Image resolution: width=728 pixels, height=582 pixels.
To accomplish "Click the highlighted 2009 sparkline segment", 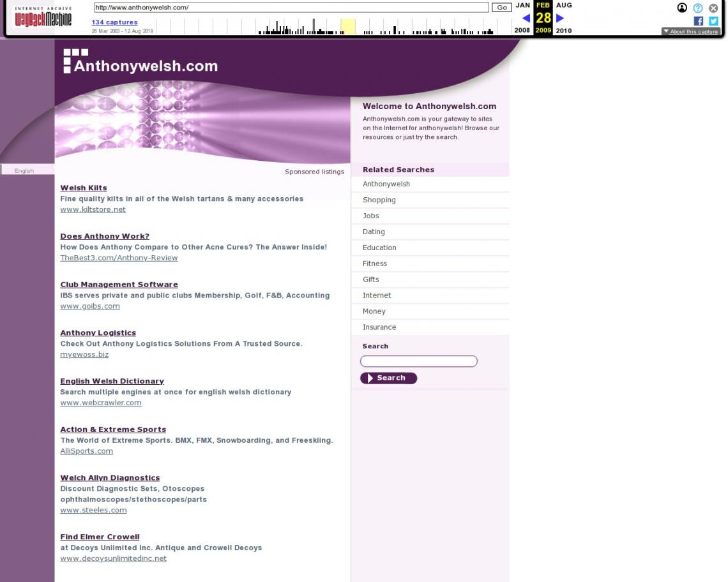I will click(348, 26).
